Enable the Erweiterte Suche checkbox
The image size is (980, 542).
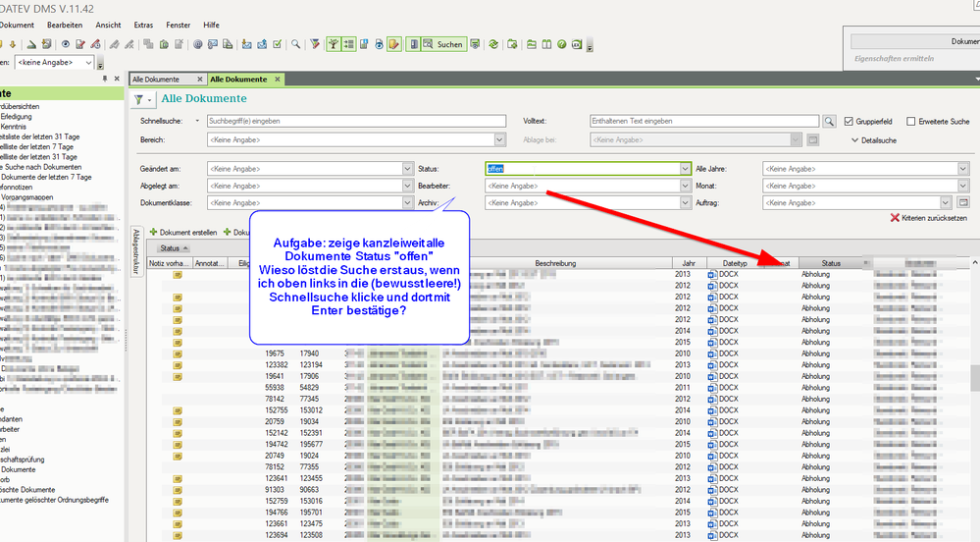[x=910, y=122]
